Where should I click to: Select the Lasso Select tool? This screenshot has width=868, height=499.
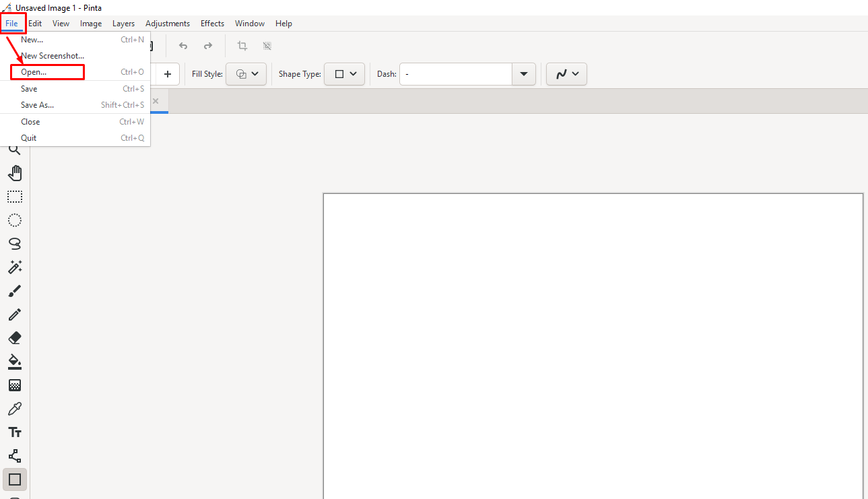click(15, 244)
